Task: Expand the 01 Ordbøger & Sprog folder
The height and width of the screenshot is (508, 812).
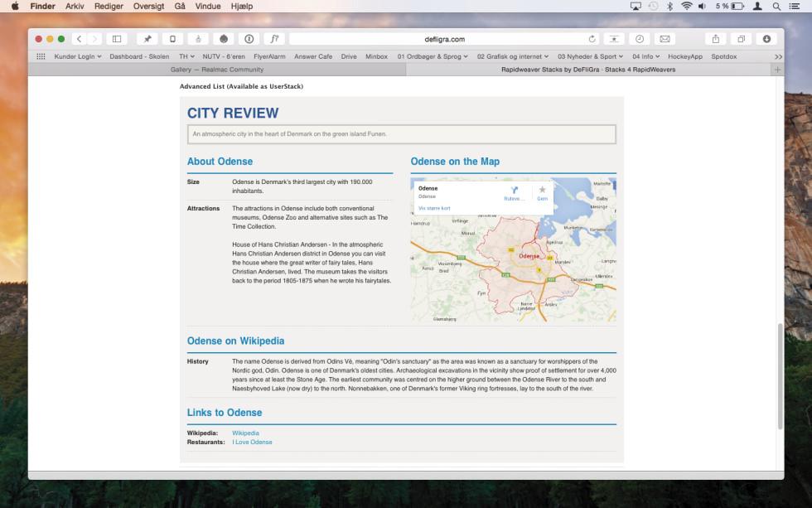Action: pyautogui.click(x=433, y=56)
